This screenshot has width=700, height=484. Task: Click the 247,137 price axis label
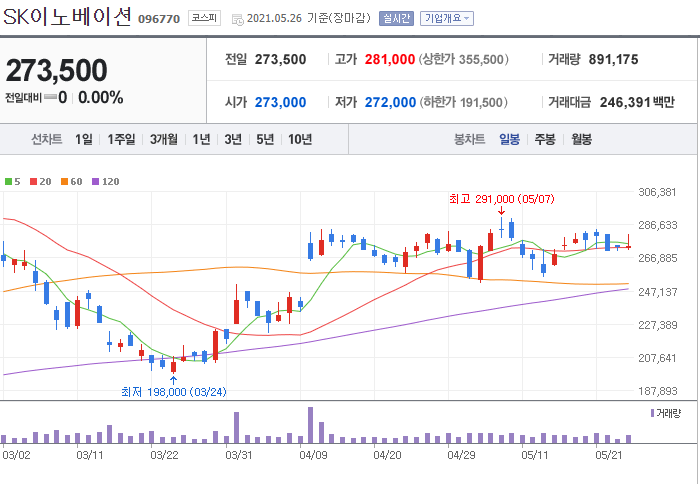pos(658,292)
